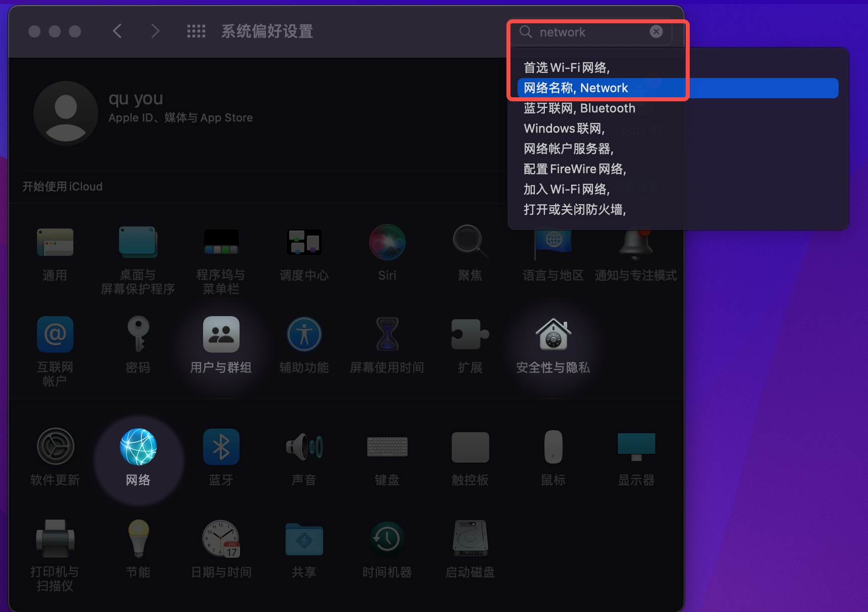The width and height of the screenshot is (868, 612).
Task: Open 密码 (Passwords) key icon
Action: click(x=138, y=334)
